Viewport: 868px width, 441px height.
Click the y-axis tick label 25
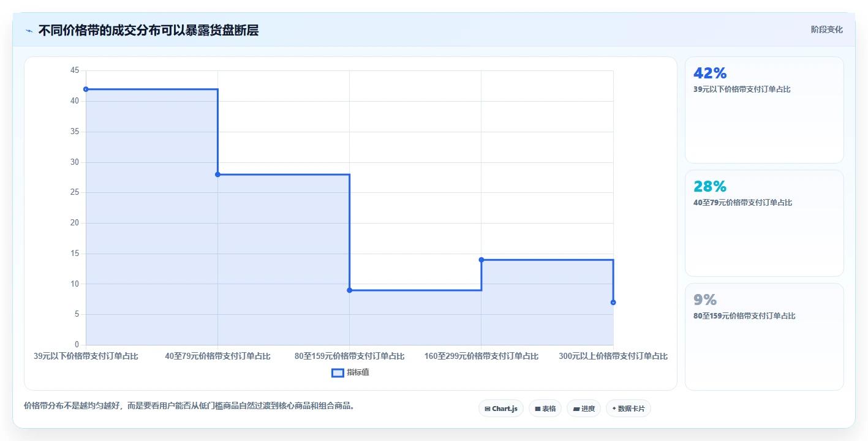pos(75,193)
